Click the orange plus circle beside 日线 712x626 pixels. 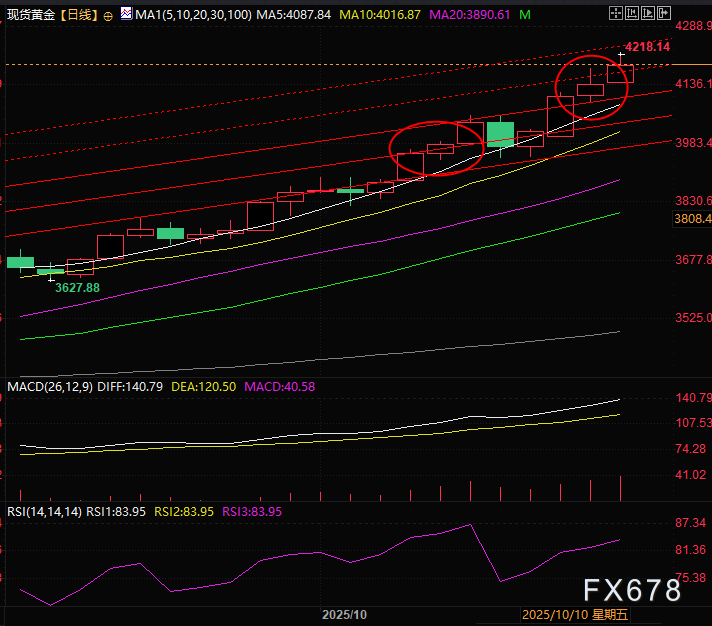108,17
